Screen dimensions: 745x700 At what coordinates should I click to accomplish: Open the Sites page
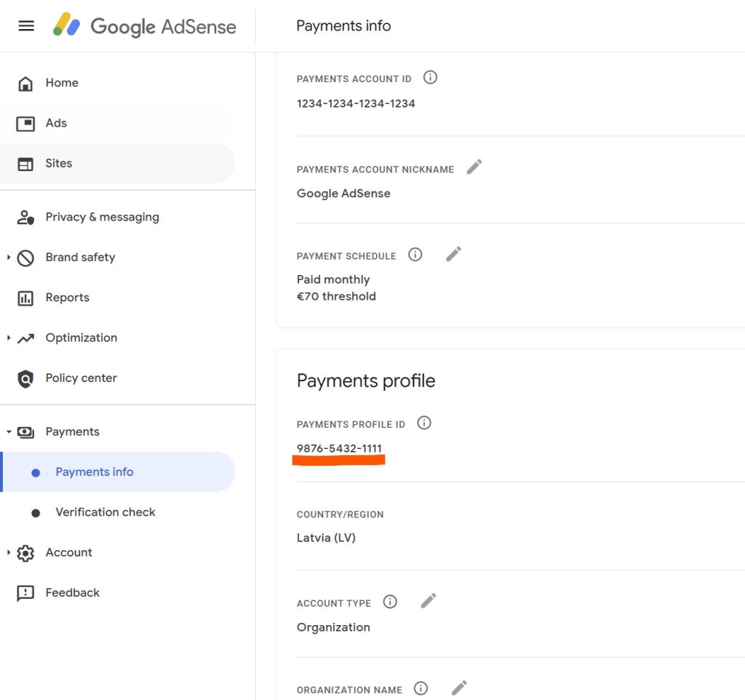pos(58,163)
